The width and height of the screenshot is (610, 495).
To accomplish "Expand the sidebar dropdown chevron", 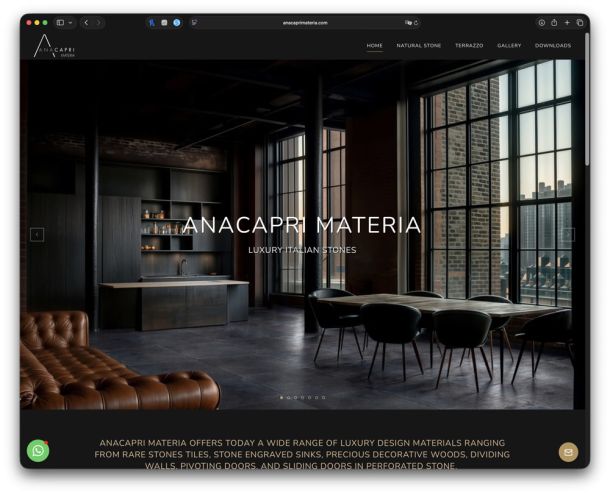I will click(x=70, y=22).
